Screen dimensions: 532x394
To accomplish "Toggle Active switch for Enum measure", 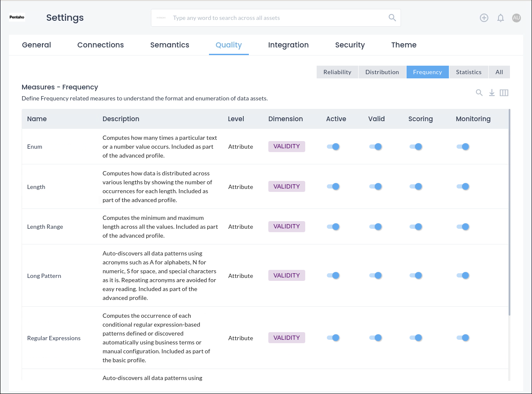I will (333, 147).
